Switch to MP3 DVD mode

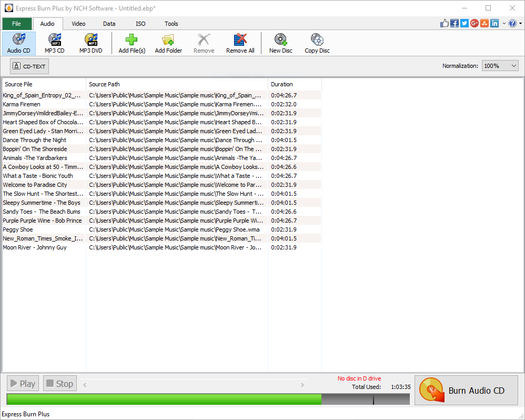pos(90,43)
